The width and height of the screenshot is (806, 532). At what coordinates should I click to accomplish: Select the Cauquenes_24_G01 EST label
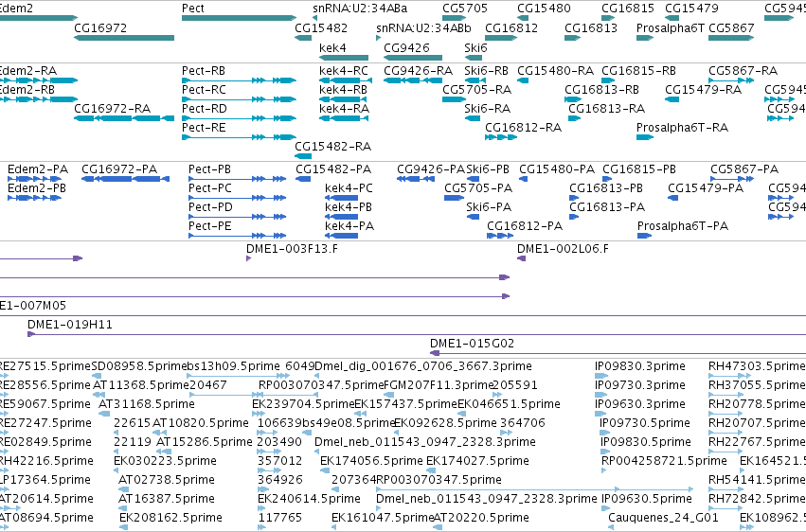tap(663, 517)
